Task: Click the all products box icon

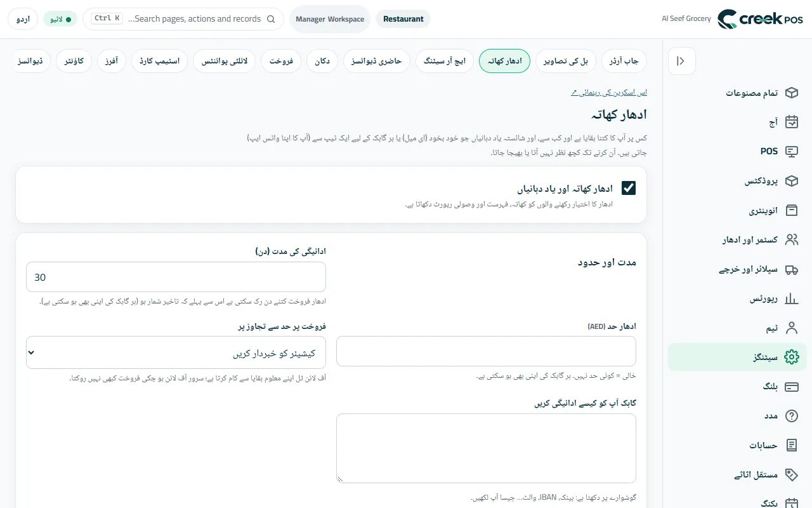Action: [791, 93]
